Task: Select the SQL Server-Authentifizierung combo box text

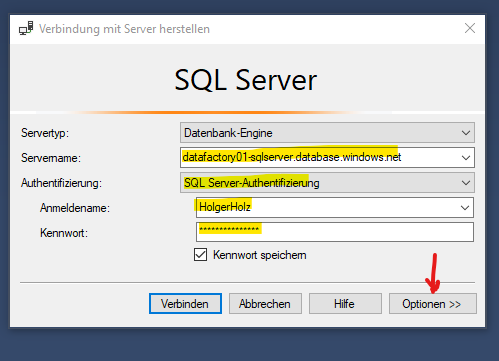Action: [252, 183]
